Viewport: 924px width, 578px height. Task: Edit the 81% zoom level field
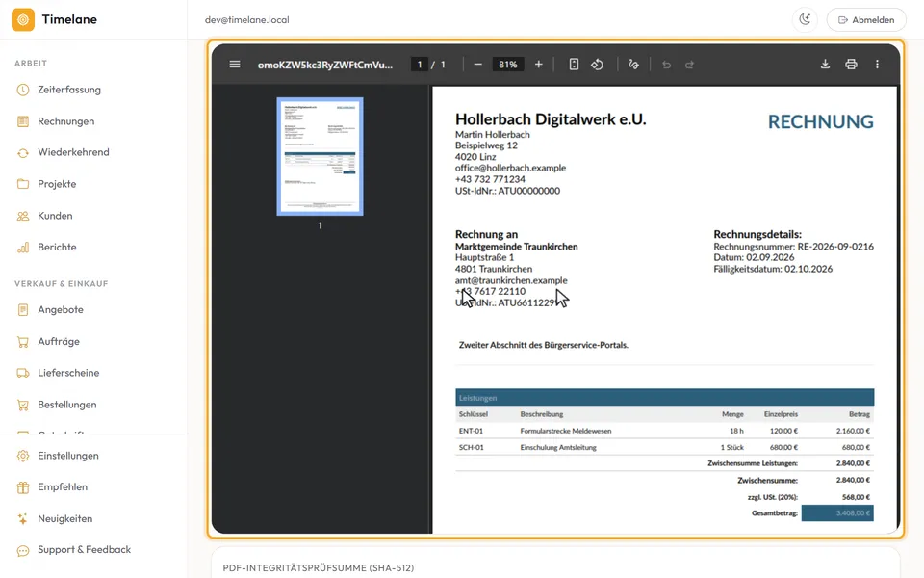click(x=507, y=65)
